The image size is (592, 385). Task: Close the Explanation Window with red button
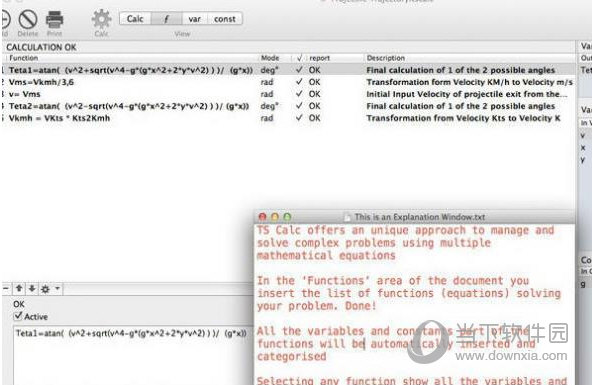(262, 217)
